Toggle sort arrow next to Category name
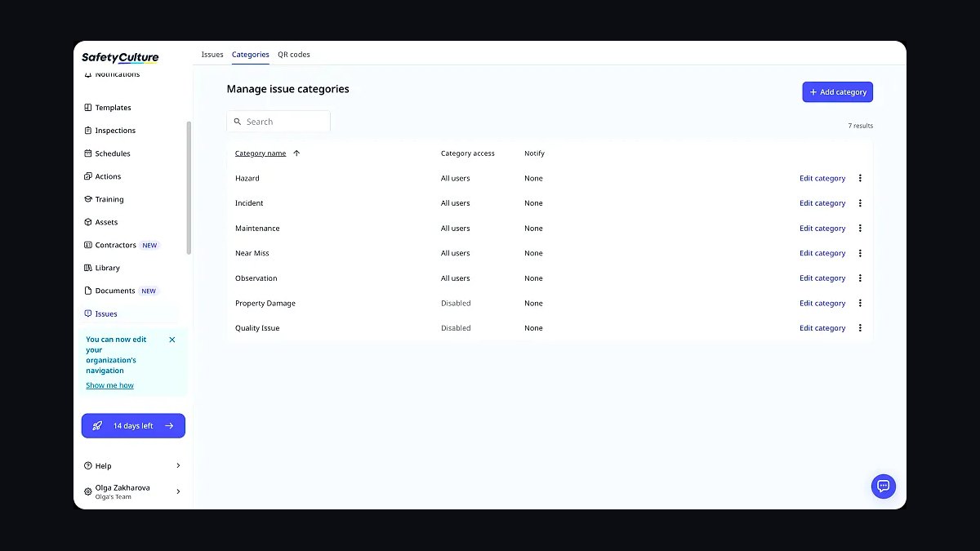Screen dimensions: 980x551 (x=296, y=153)
